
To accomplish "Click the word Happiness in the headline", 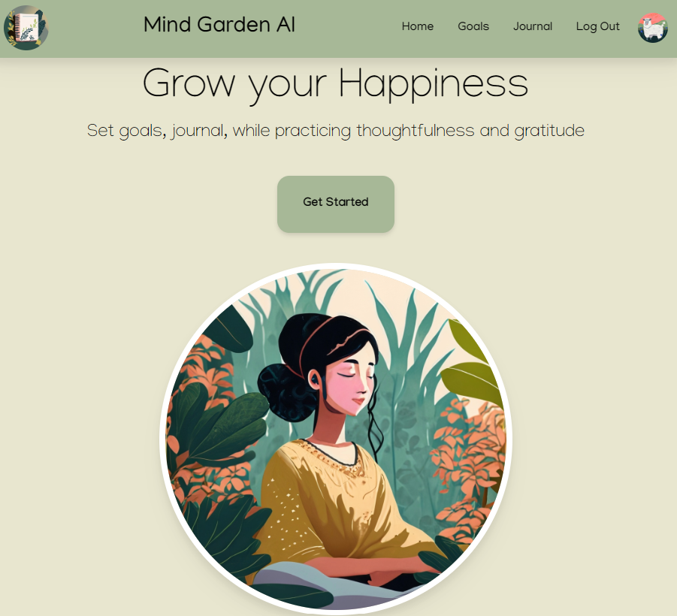I will 433,84.
